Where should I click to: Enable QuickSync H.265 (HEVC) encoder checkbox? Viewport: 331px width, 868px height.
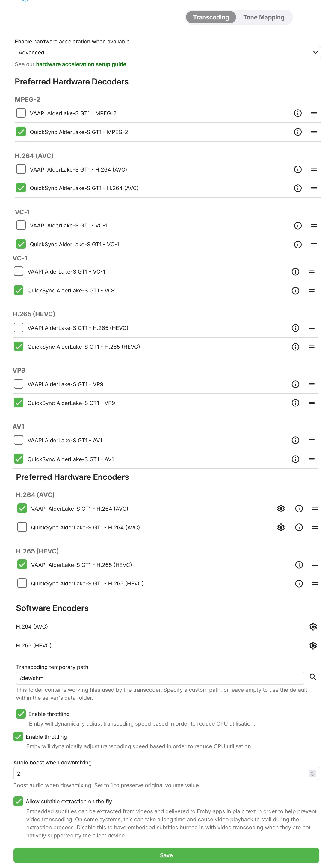pos(22,583)
